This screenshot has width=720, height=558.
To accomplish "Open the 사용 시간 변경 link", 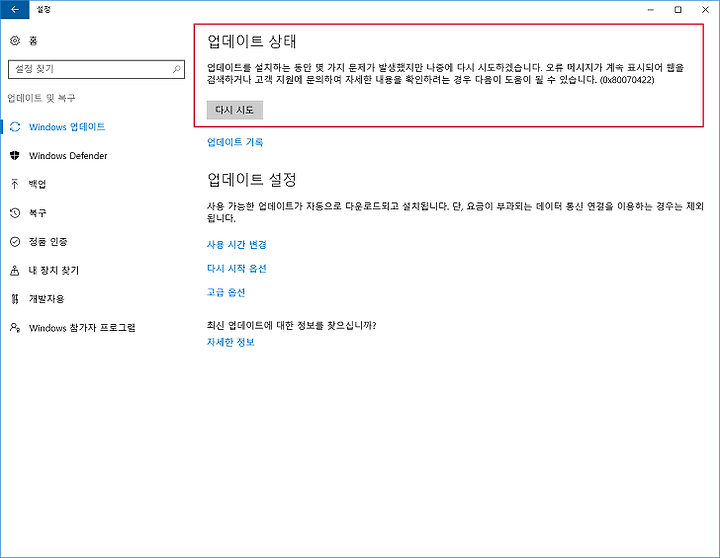I will [236, 244].
